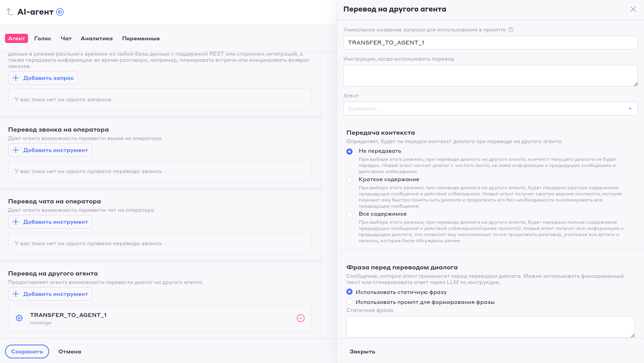The height and width of the screenshot is (363, 644).
Task: Click the Передача контекста heading
Action: 381,133
